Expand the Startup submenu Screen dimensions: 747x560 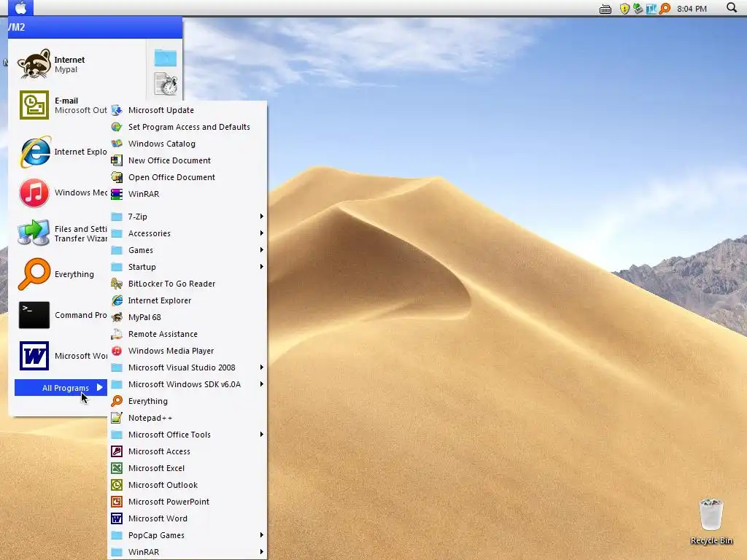(x=187, y=267)
